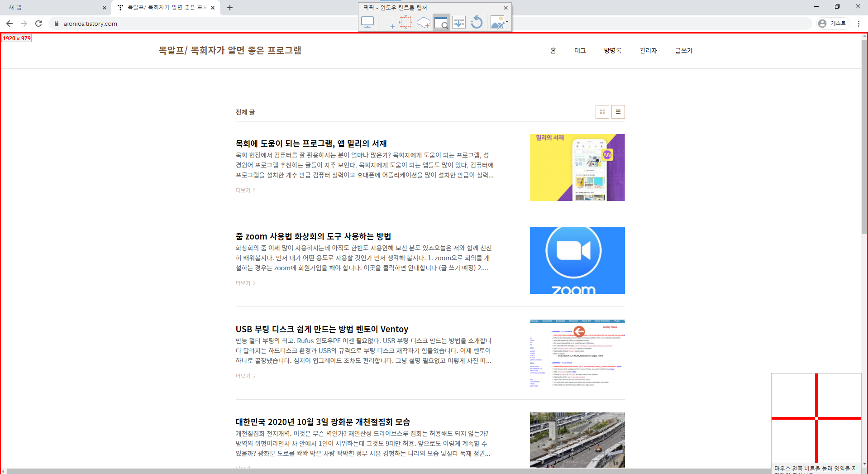The image size is (868, 474).
Task: Restore down the Chrome window
Action: coord(837,6)
